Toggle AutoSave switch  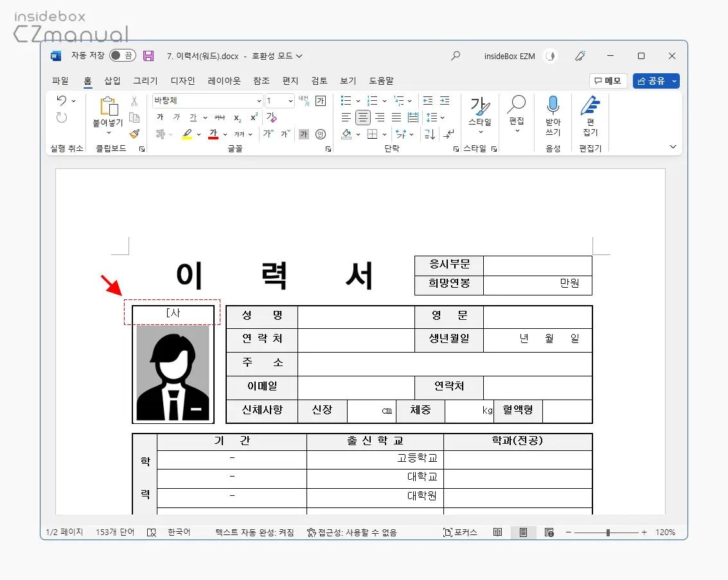(x=123, y=56)
